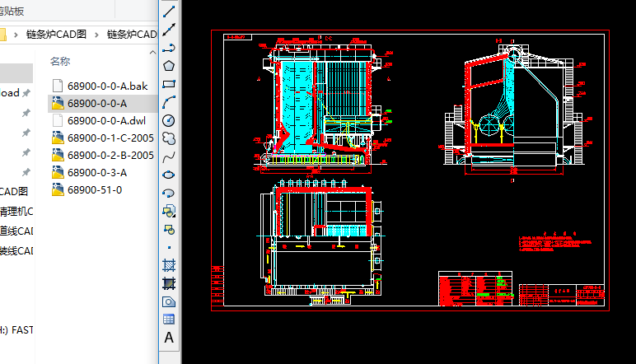
Task: Select the Line tool in draw toolbar
Action: tap(169, 12)
